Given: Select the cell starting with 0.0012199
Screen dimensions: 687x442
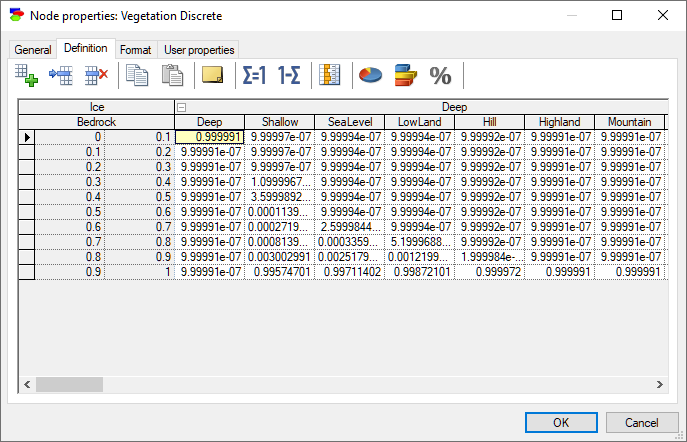Looking at the screenshot, I should (x=420, y=257).
